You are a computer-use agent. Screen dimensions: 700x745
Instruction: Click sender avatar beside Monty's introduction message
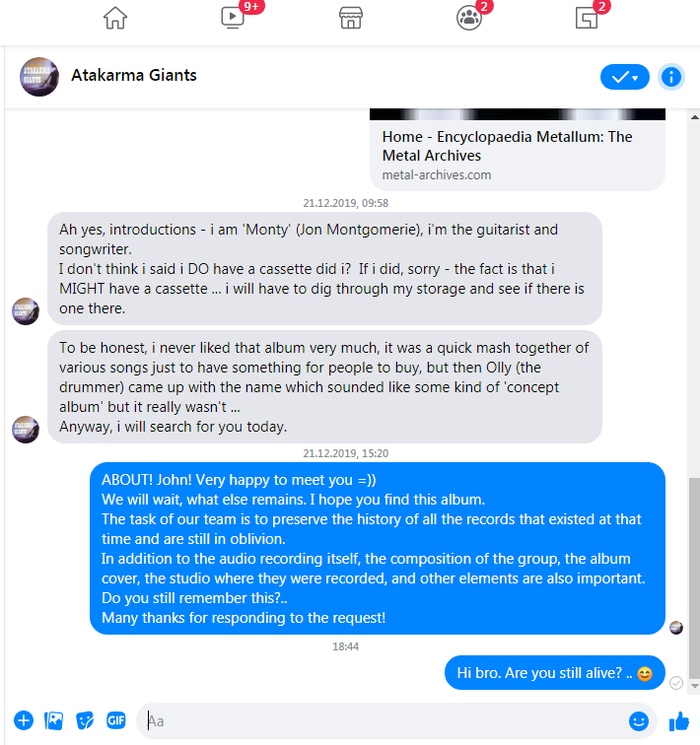pyautogui.click(x=26, y=311)
